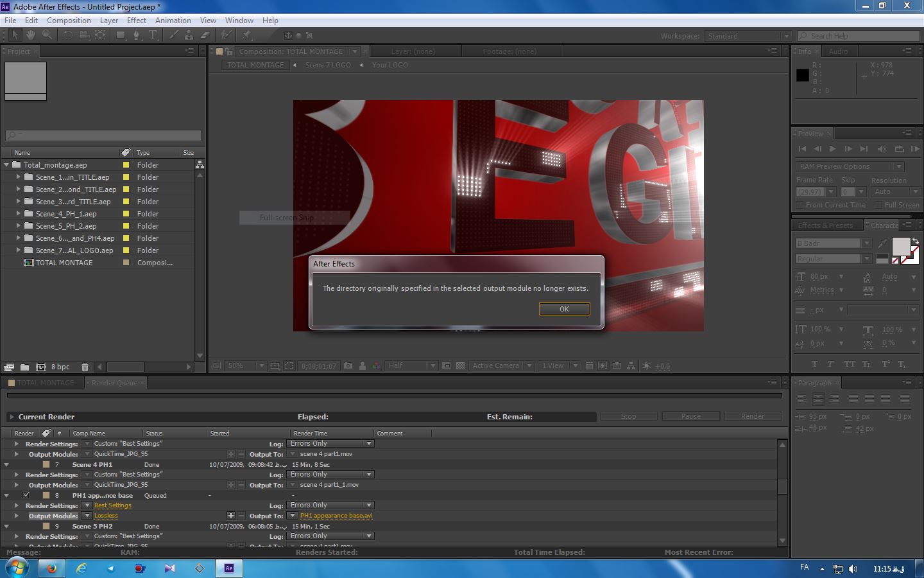Click the PH1 appearance base.avi output link
The height and width of the screenshot is (578, 924).
pyautogui.click(x=336, y=516)
